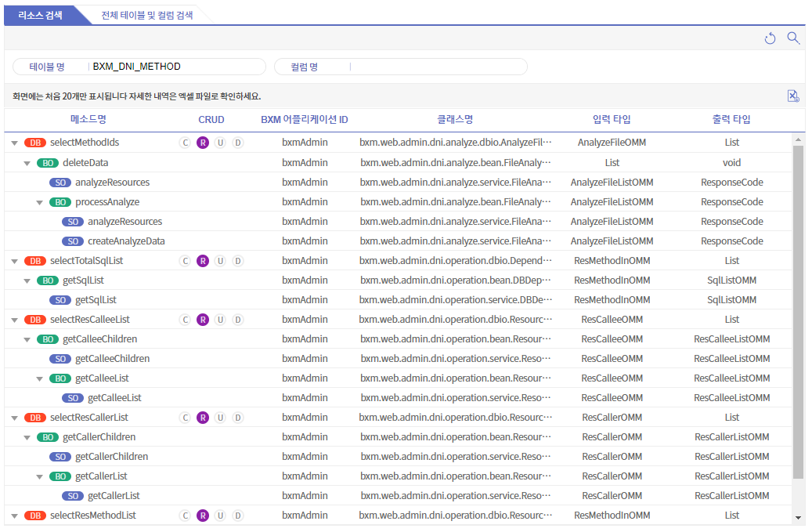
Task: Collapse the selectTotalSqlList tree node
Action: pyautogui.click(x=15, y=262)
